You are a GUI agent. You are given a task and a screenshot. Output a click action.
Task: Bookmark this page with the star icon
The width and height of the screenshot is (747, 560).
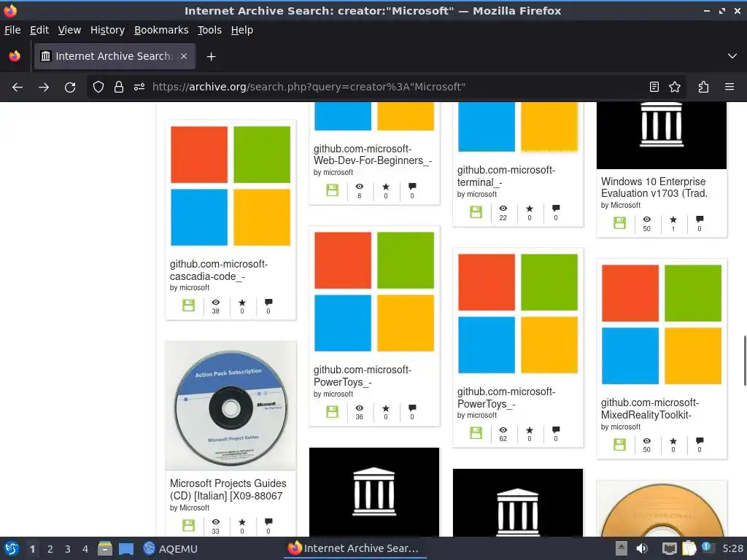(675, 87)
